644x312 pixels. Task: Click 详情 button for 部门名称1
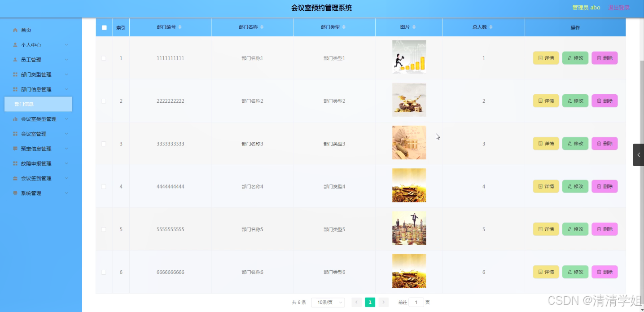(x=545, y=58)
